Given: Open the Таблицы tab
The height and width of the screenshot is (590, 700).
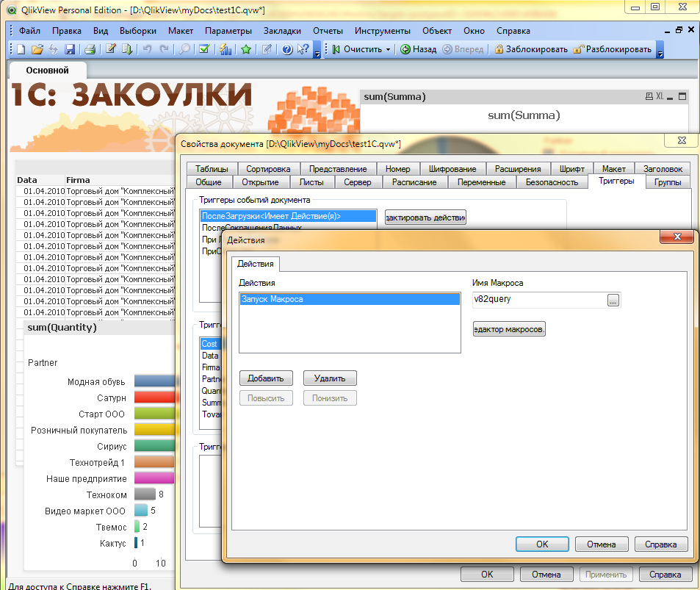Looking at the screenshot, I should point(212,169).
